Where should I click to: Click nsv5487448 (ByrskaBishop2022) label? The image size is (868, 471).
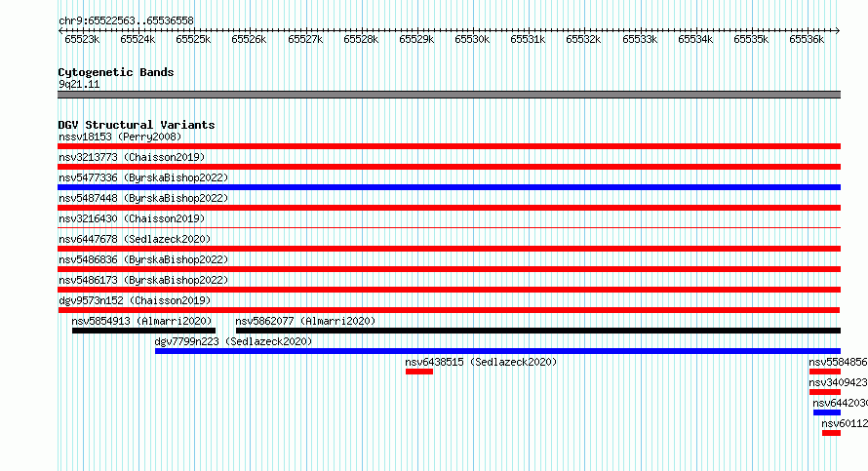coord(143,198)
